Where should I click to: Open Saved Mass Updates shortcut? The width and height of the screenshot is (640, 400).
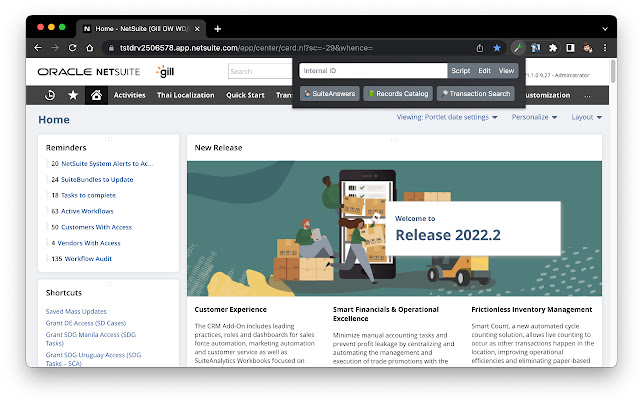point(76,311)
